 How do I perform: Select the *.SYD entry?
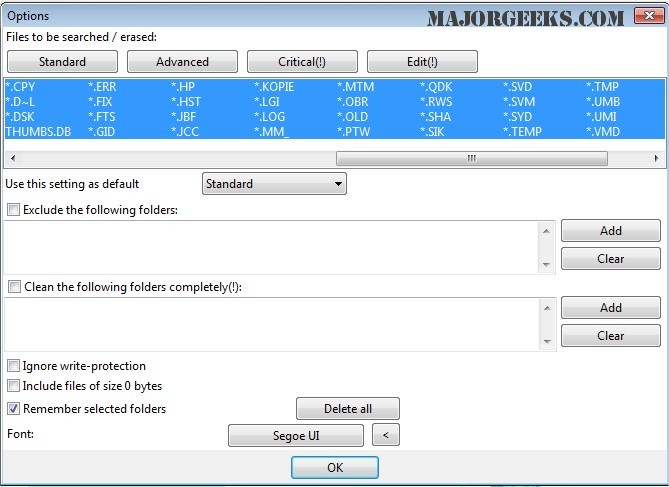[518, 117]
